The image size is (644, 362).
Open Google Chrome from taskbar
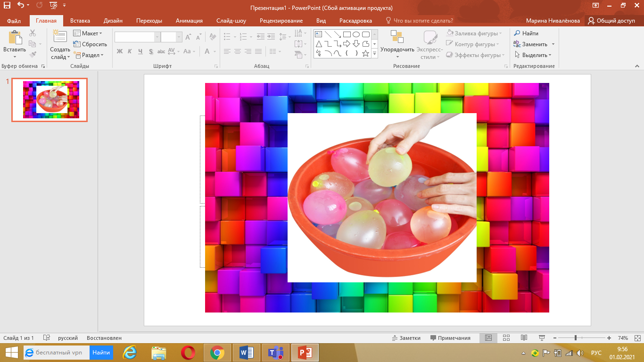click(217, 352)
